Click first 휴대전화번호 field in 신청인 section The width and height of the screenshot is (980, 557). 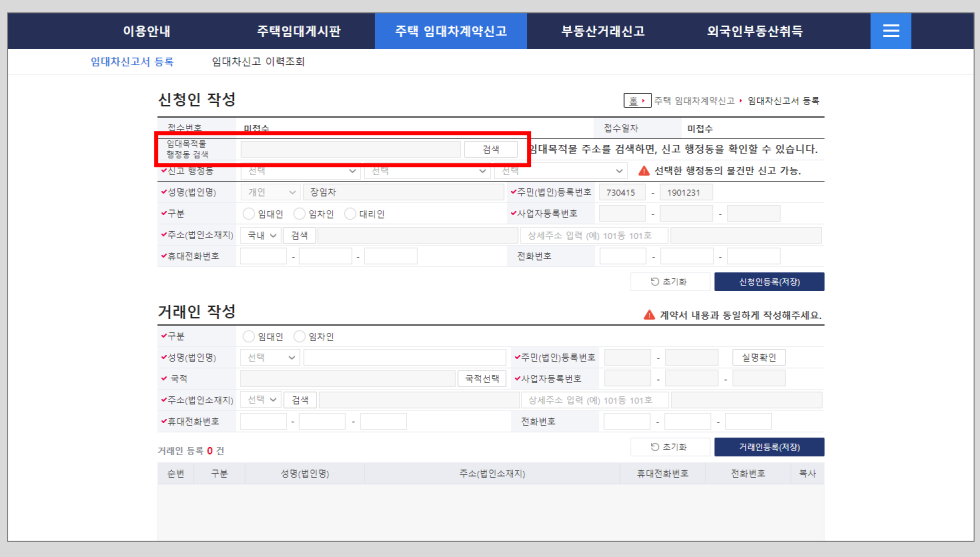coord(263,256)
